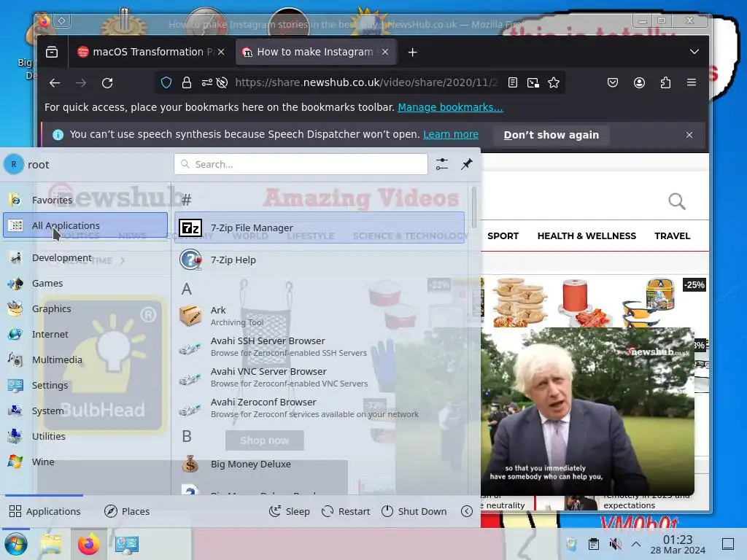Viewport: 747px width, 560px height.
Task: Open the Development category
Action: [x=85, y=257]
